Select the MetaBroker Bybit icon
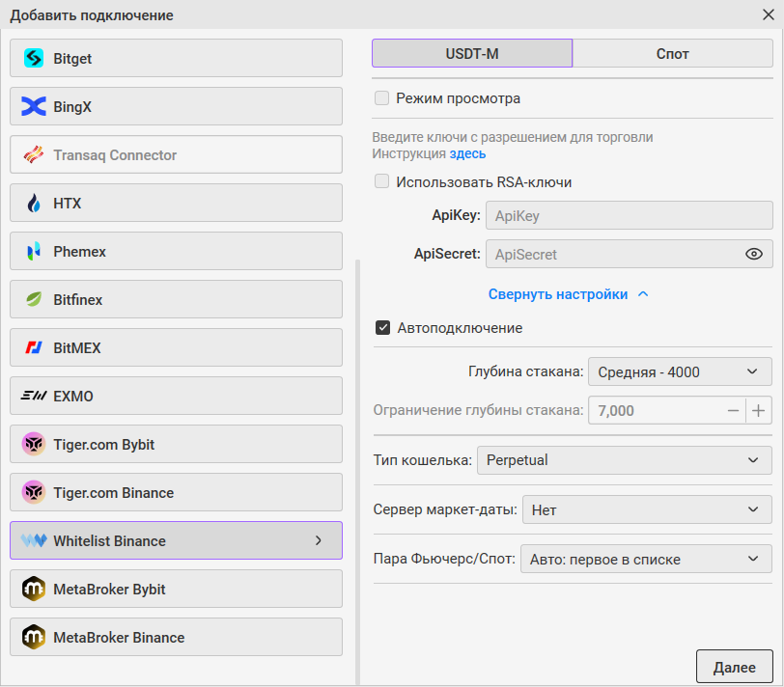 point(34,590)
